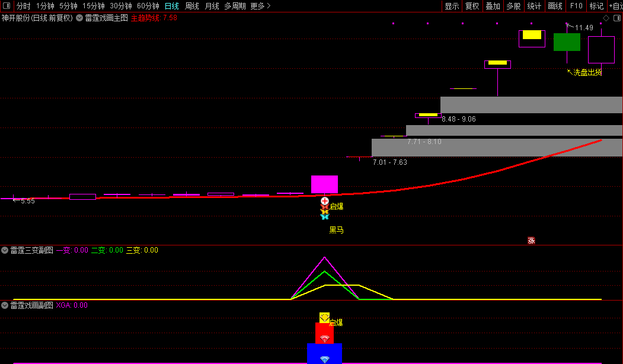Image resolution: width=623 pixels, height=364 pixels.
Task: Click the 7.71 - 8.10 gap range label
Action: 424,142
